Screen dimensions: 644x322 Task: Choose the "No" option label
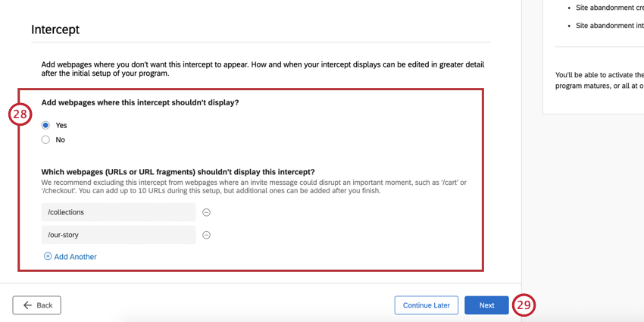61,140
